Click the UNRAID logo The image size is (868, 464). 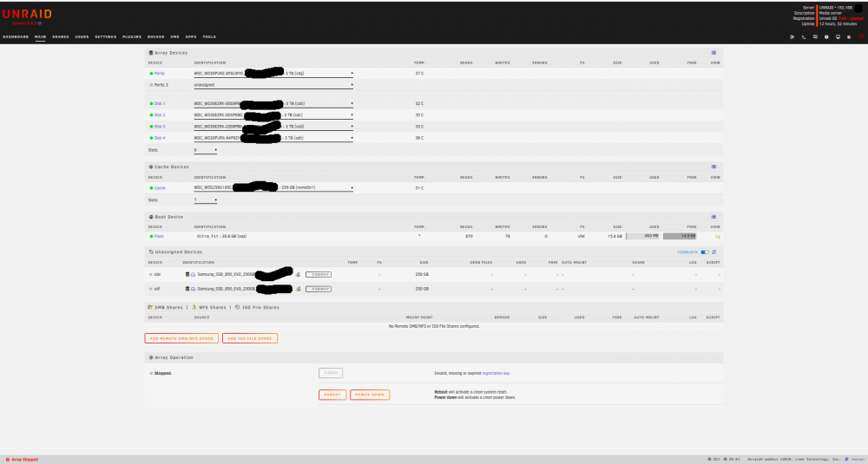[x=27, y=15]
